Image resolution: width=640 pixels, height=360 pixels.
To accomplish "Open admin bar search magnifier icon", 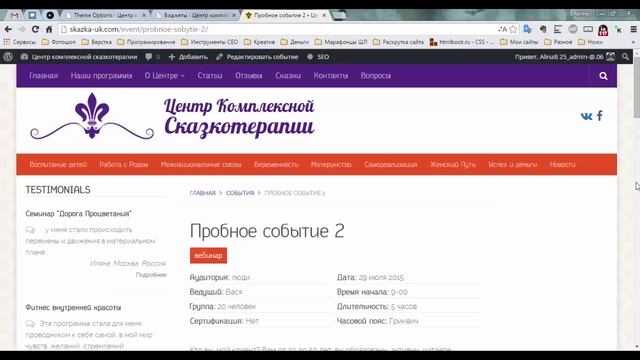I will click(625, 57).
